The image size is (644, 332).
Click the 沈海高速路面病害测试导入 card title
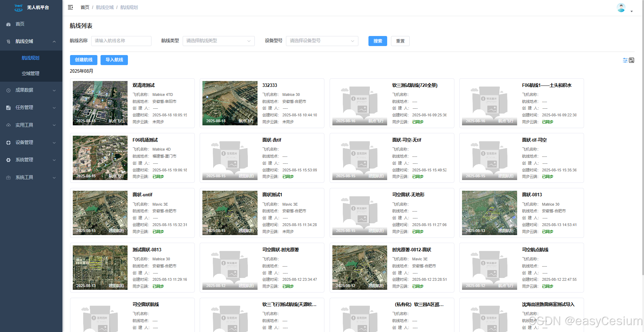tap(548, 304)
